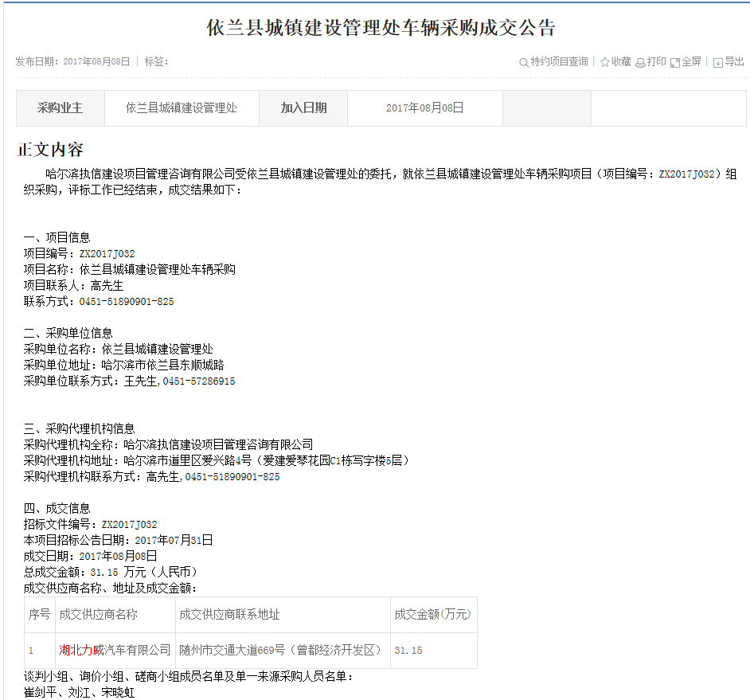
Task: Click the 谈判小组、询价小组 members line
Action: [189, 677]
